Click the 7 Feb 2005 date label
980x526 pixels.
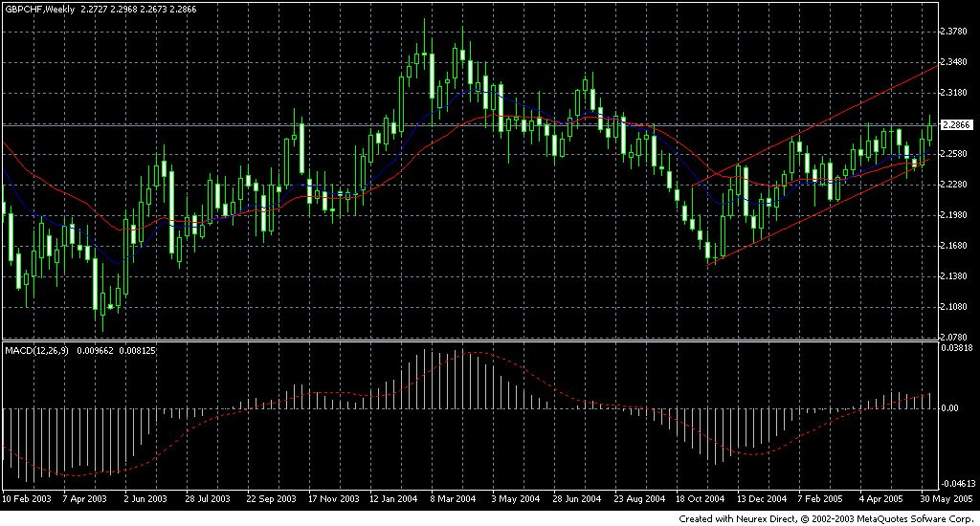[820, 499]
